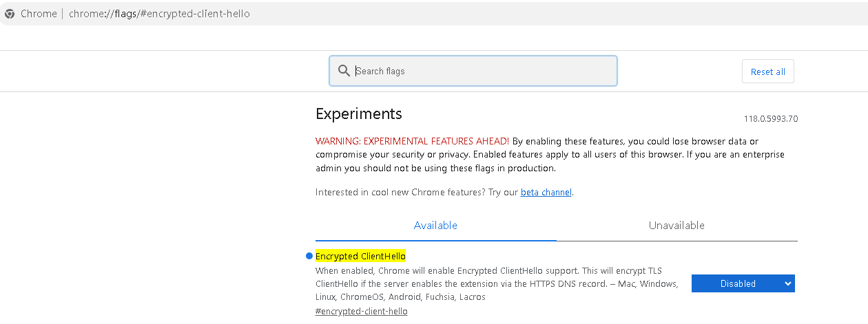Click the red experimental features warning text

[412, 141]
